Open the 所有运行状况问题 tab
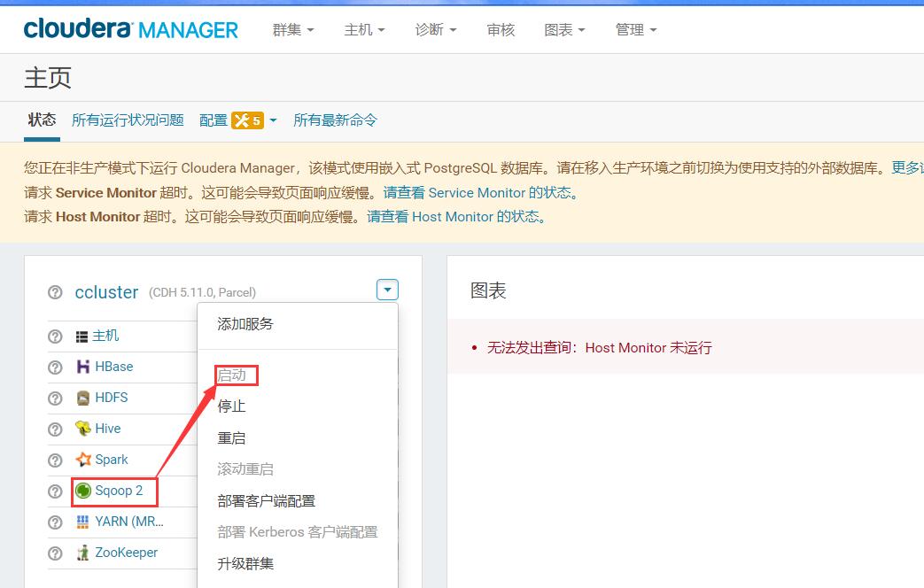The width and height of the screenshot is (924, 588). (x=128, y=120)
